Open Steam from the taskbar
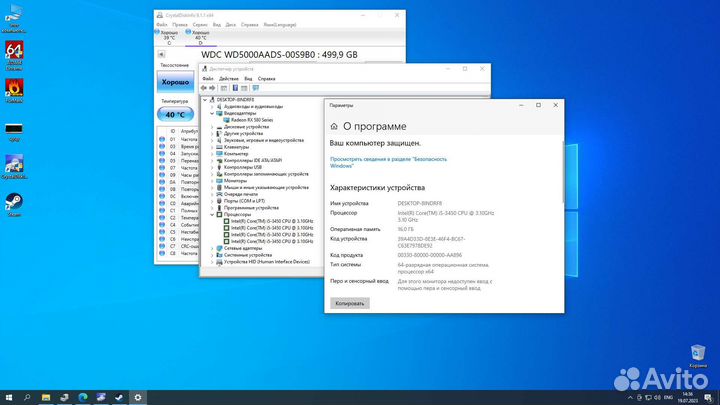The image size is (720, 405). pyautogui.click(x=119, y=398)
